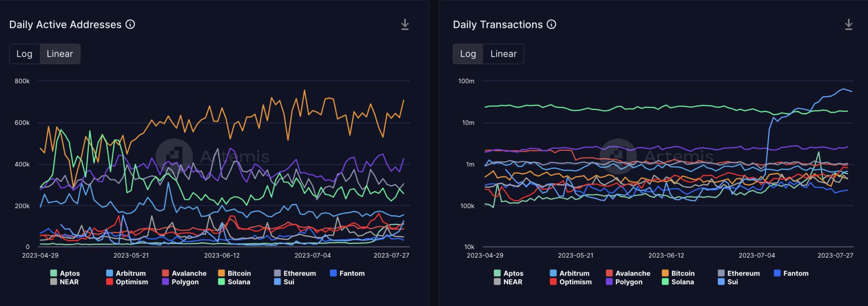Toggle Avalanche in Active Addresses legend
Screen dimensions: 868x306
tap(184, 273)
